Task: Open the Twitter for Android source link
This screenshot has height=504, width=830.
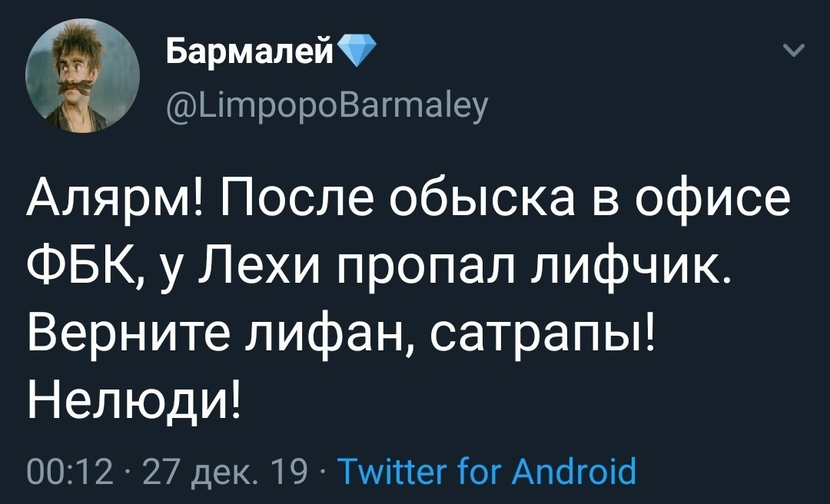Action: [486, 470]
